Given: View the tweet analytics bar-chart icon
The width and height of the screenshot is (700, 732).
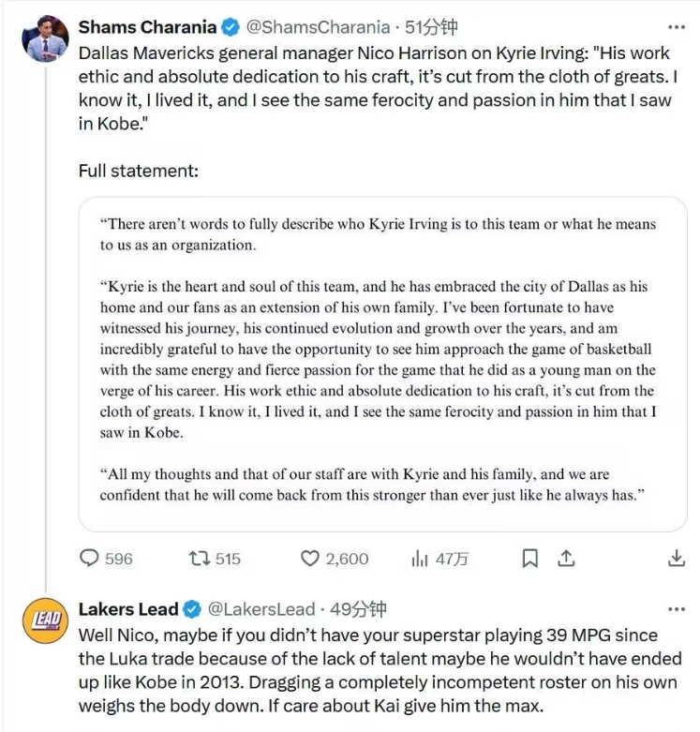Looking at the screenshot, I should click(x=420, y=559).
